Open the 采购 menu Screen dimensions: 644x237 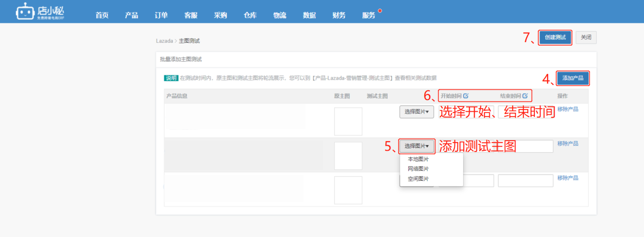(x=220, y=15)
